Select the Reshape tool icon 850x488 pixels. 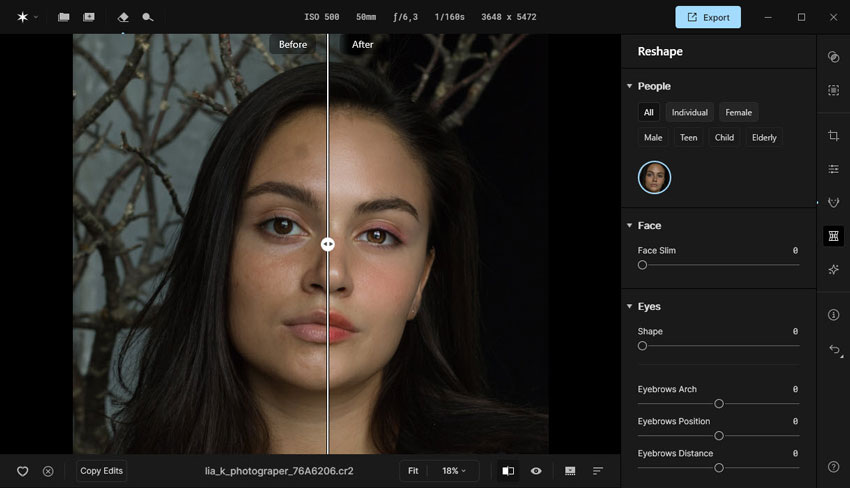click(833, 236)
